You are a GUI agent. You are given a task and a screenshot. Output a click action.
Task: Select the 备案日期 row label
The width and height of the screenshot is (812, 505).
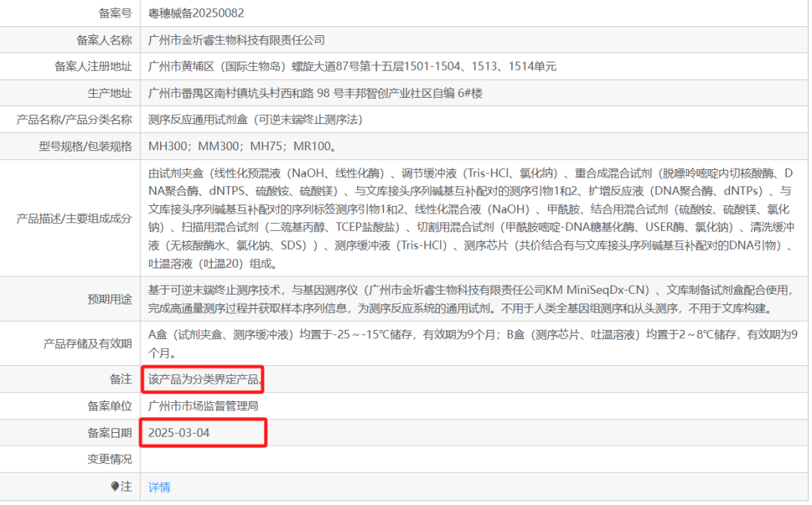(109, 433)
